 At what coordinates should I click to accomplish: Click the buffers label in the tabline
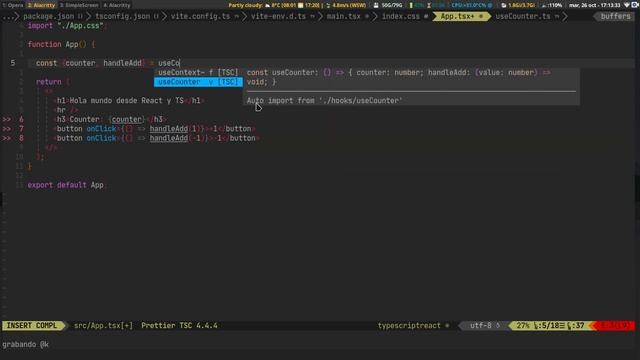(615, 16)
